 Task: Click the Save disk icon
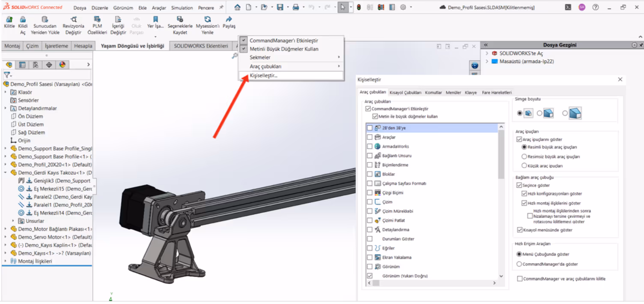280,7
